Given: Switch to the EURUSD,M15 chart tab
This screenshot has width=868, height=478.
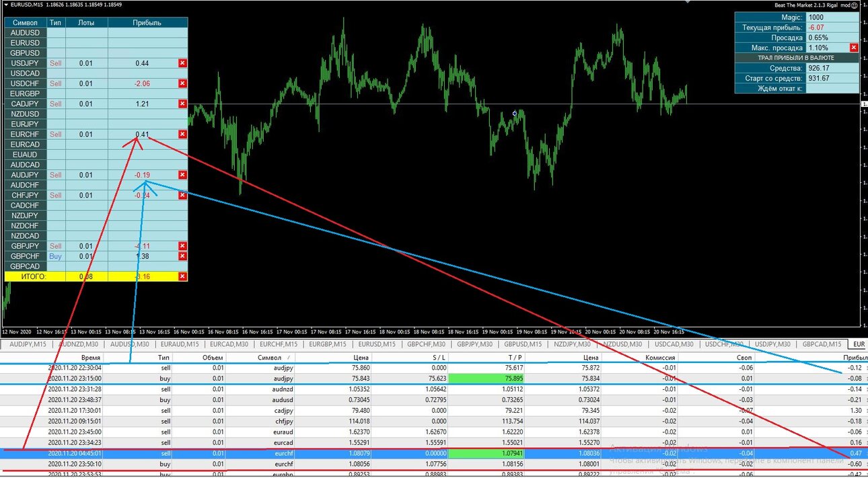Looking at the screenshot, I should tap(378, 344).
